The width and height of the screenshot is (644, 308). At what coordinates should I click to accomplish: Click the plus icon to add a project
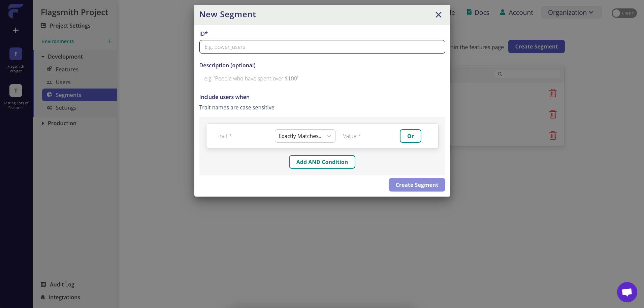click(15, 30)
